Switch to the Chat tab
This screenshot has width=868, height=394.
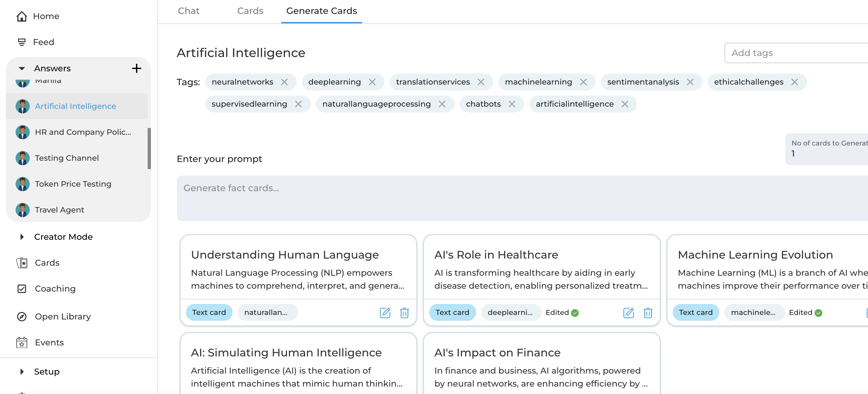tap(189, 11)
